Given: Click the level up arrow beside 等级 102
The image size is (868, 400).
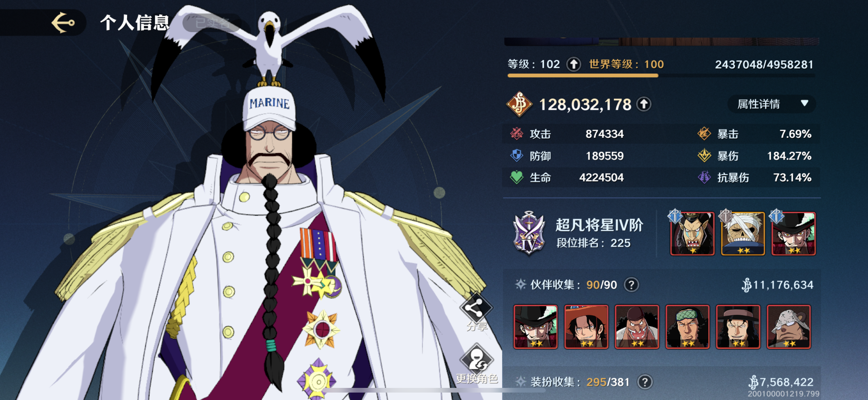Looking at the screenshot, I should [573, 64].
